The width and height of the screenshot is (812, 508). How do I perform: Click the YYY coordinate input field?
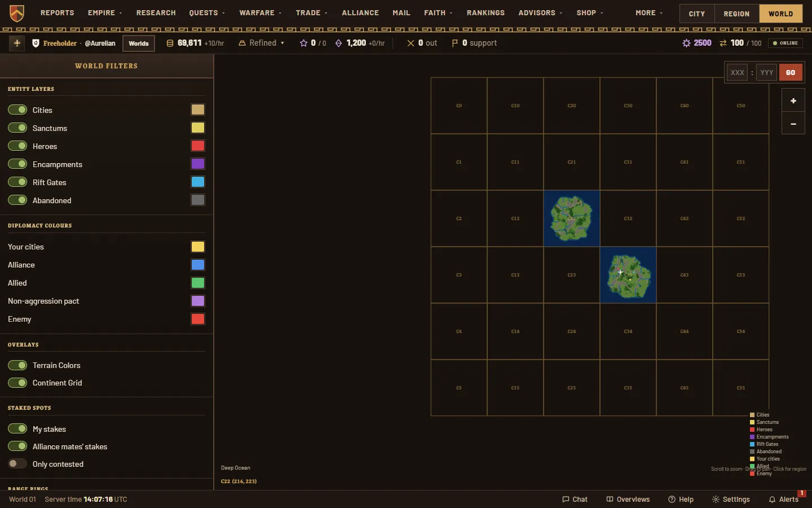point(766,72)
